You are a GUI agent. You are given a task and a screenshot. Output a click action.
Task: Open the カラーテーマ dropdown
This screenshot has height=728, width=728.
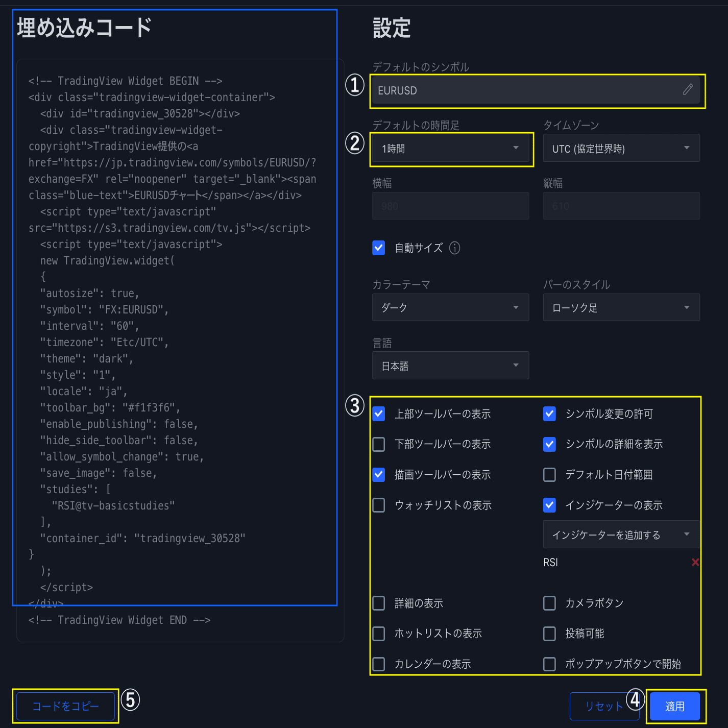[x=450, y=307]
